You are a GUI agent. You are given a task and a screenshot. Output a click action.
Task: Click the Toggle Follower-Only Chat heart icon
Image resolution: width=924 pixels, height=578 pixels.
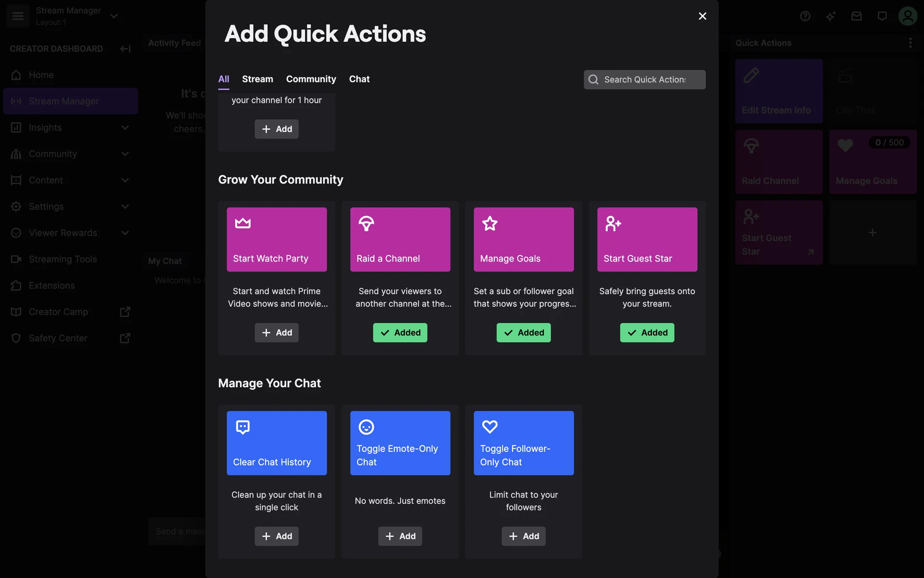pyautogui.click(x=489, y=427)
